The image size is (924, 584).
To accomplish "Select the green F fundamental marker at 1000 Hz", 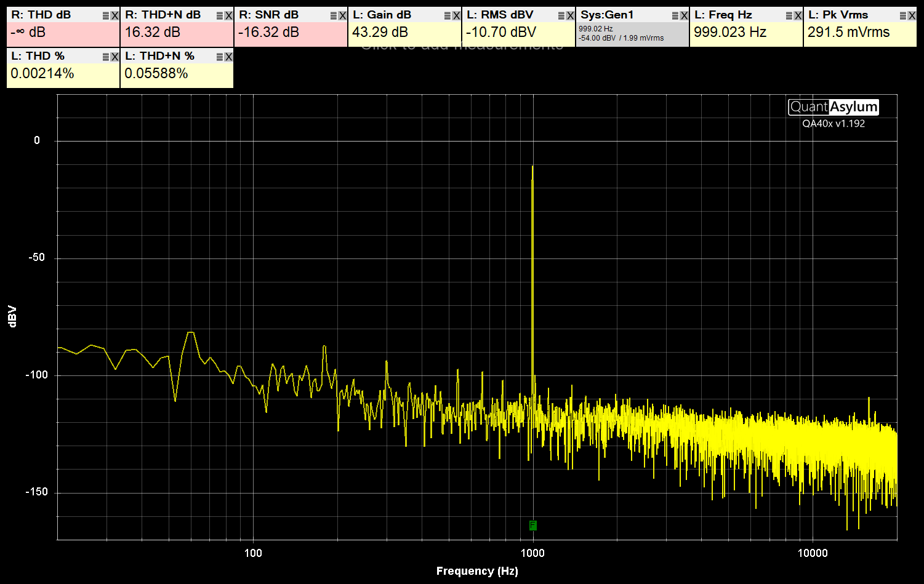I will (x=533, y=526).
